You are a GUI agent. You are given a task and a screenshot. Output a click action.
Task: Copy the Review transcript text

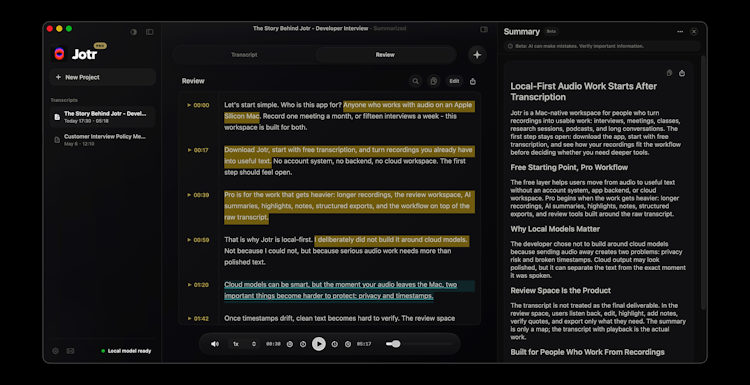pos(433,81)
